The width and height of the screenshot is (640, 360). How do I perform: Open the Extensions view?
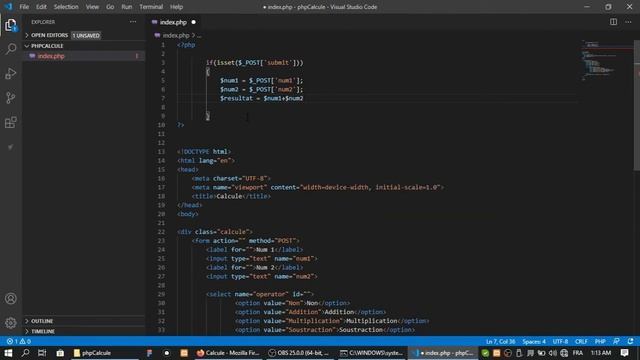11,122
